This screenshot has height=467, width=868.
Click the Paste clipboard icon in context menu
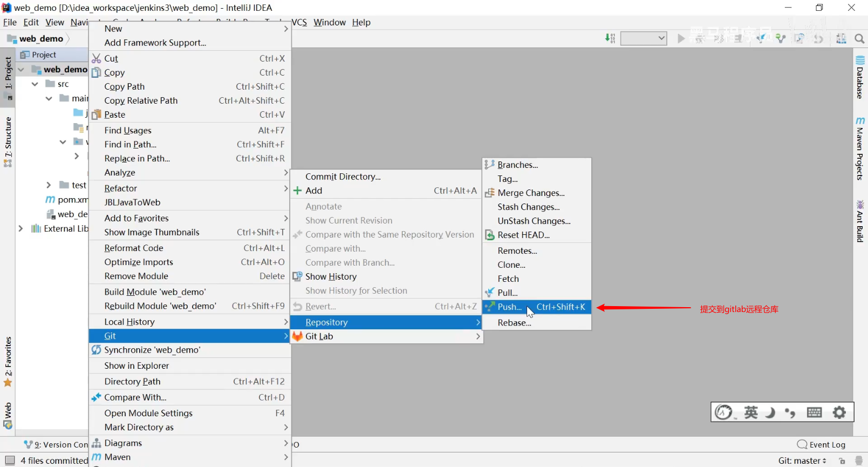97,114
